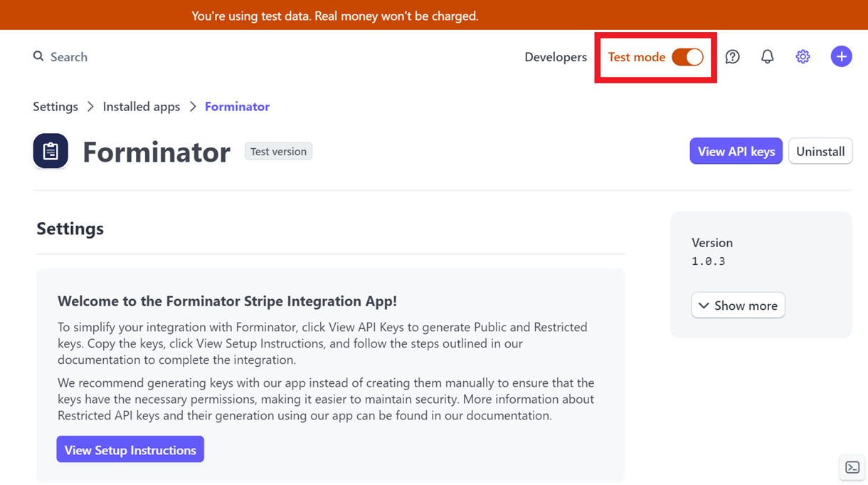The width and height of the screenshot is (868, 485).
Task: Go to Settings breadcrumb
Action: tap(55, 107)
